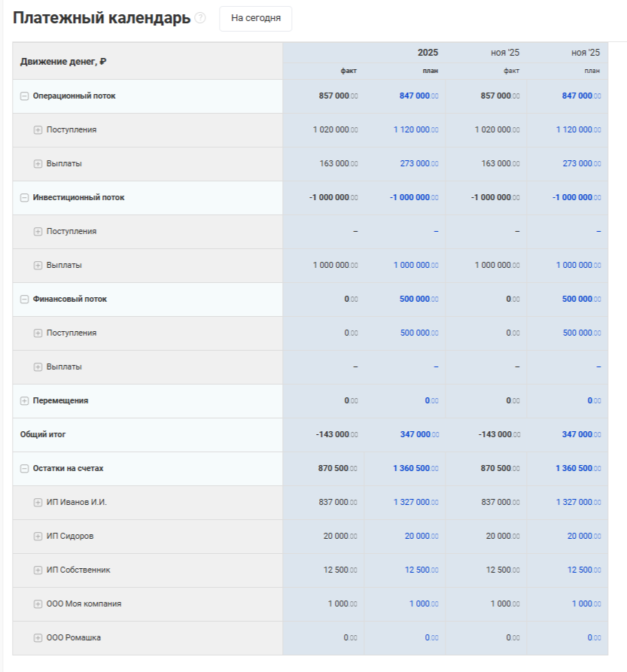The width and height of the screenshot is (627, 672).
Task: Expand the Перемещения row
Action: pyautogui.click(x=24, y=401)
